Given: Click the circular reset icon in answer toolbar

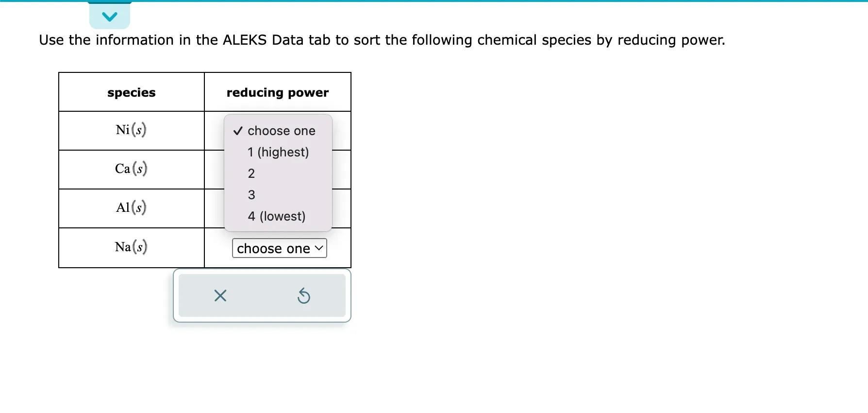Looking at the screenshot, I should click(x=304, y=295).
